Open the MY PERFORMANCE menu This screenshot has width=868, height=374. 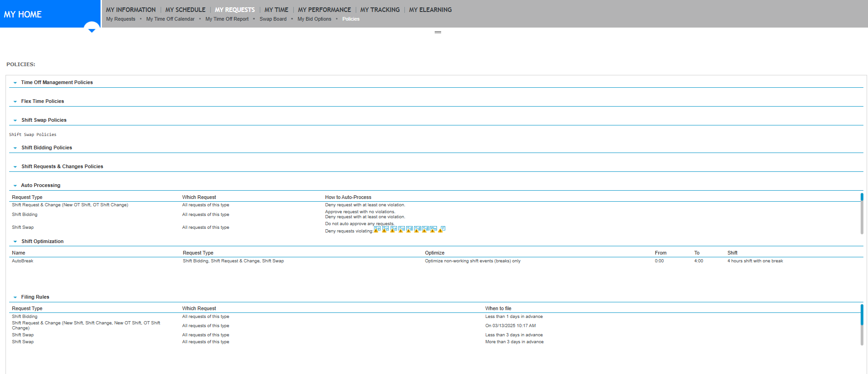[x=325, y=10]
